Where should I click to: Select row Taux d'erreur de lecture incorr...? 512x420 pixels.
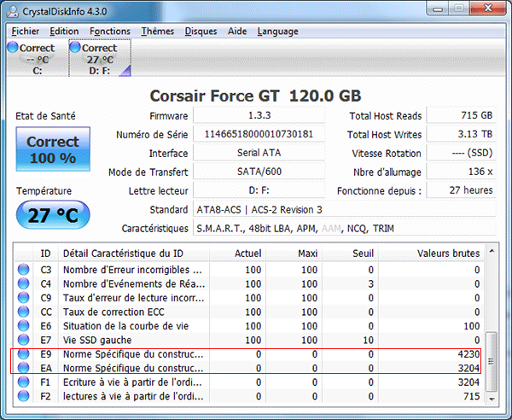click(249, 298)
